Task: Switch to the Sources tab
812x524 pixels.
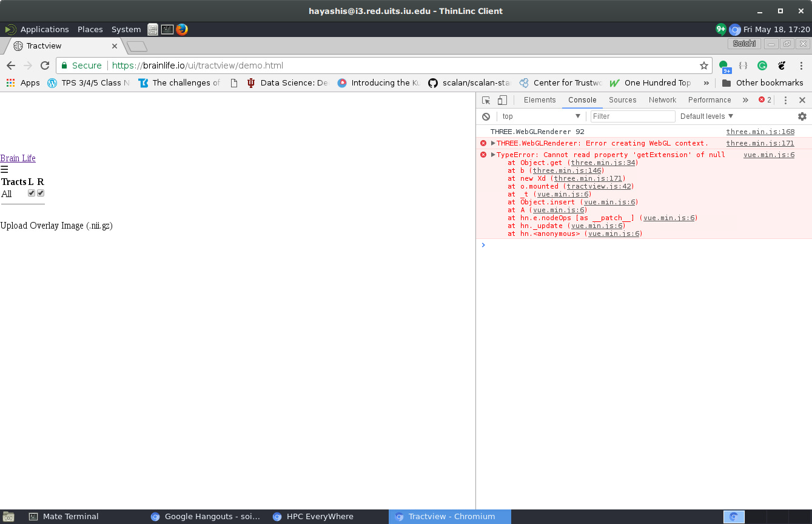Action: pyautogui.click(x=623, y=100)
